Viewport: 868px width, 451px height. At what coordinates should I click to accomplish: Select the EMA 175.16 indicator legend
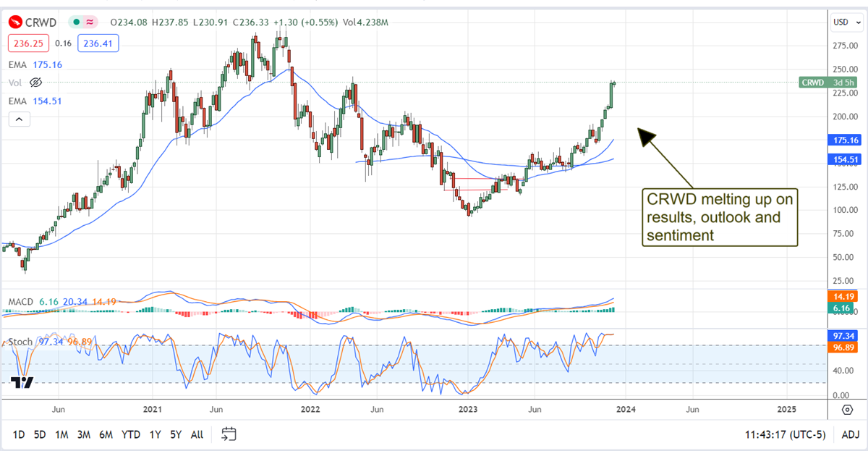(35, 64)
